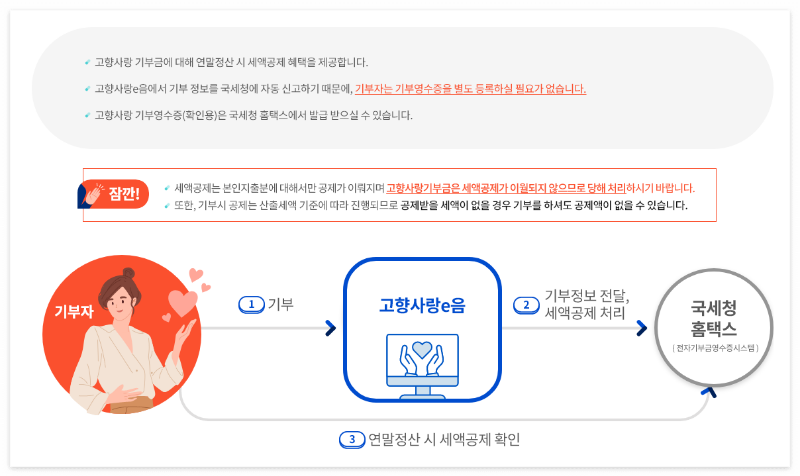Click the step 3 number badge

coord(352,439)
